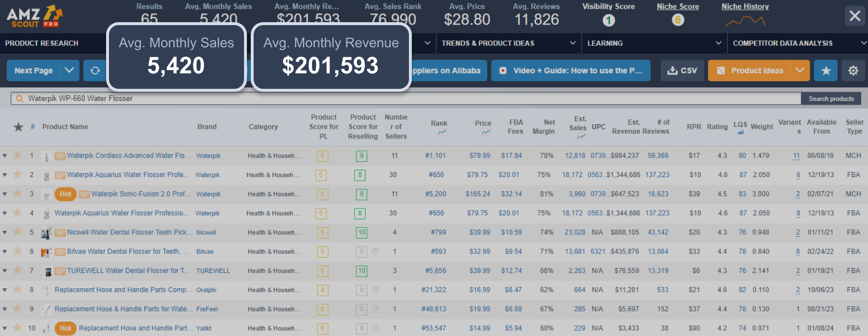Click the Hot badge on Yatikt row

tap(66, 328)
